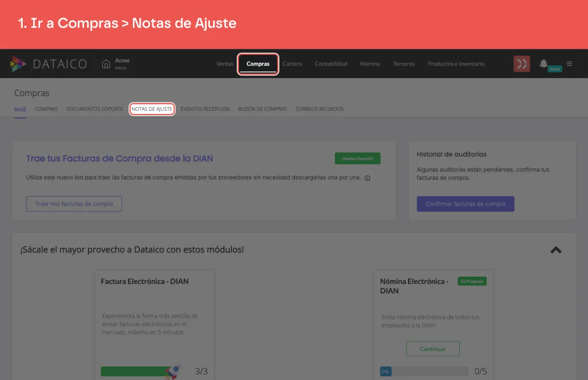Open the Nómina menu
This screenshot has width=588, height=380.
click(x=370, y=64)
